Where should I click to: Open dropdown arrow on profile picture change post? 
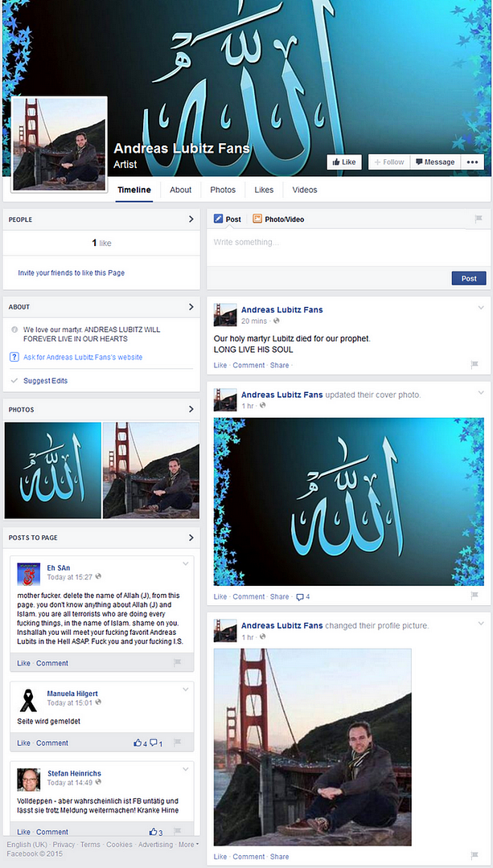pyautogui.click(x=481, y=624)
